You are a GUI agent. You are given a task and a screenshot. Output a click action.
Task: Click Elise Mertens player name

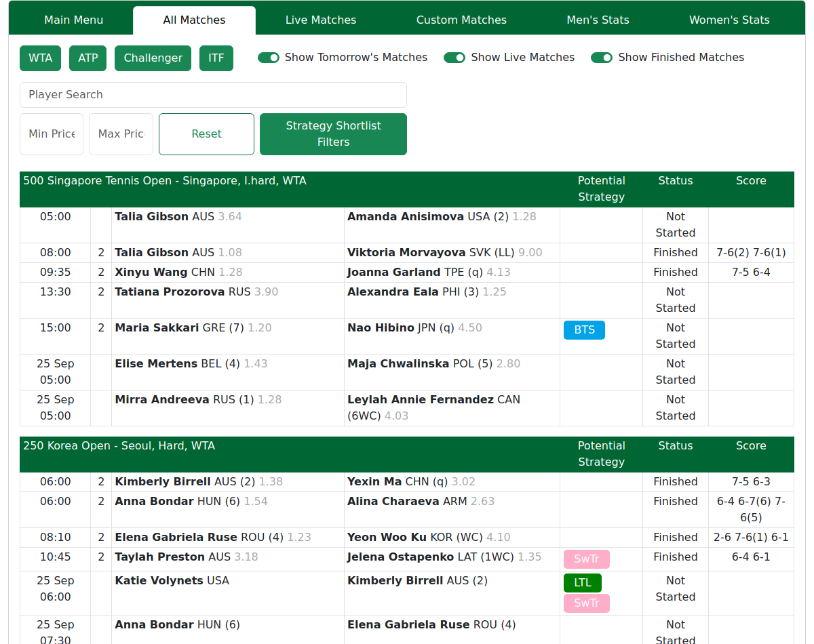click(x=156, y=364)
